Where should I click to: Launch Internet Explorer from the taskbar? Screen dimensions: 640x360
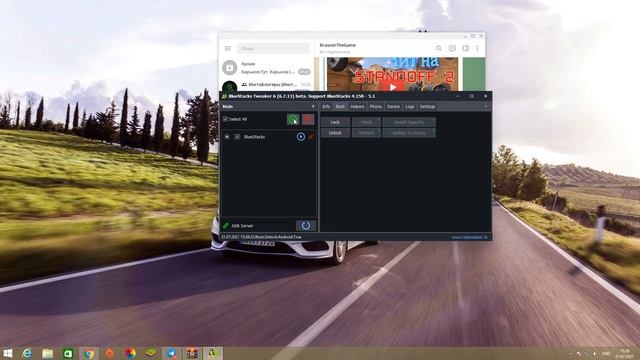pyautogui.click(x=27, y=353)
